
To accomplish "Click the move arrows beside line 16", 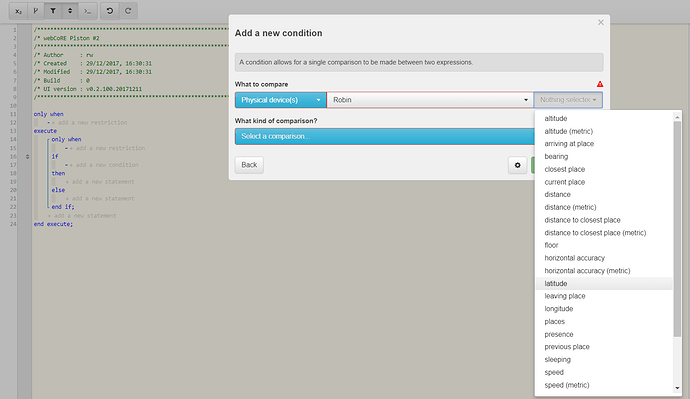I will click(x=27, y=157).
